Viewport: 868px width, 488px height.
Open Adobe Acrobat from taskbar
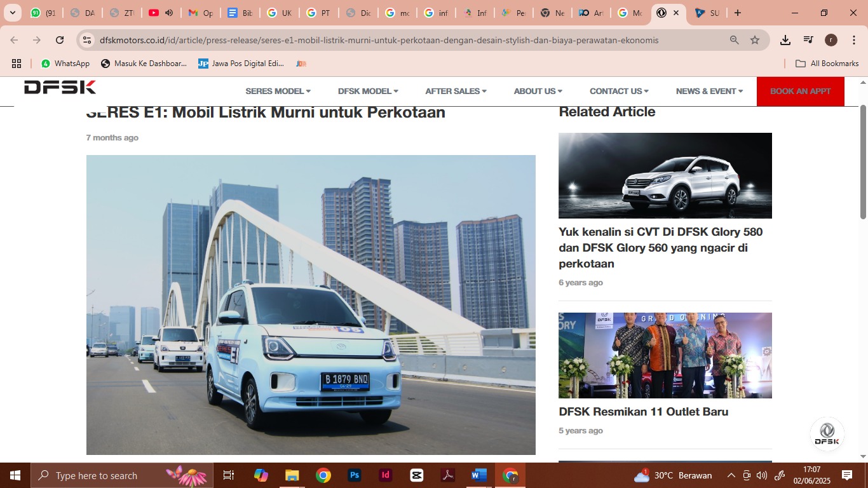pos(448,475)
